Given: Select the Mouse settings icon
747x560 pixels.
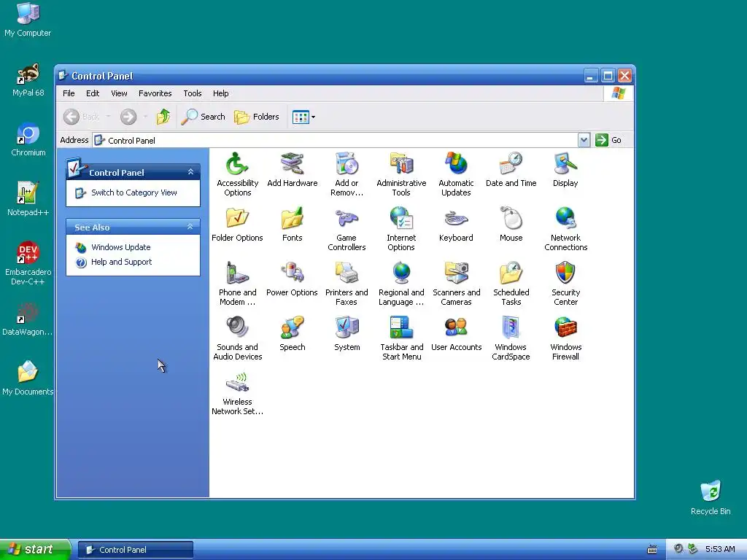Looking at the screenshot, I should point(511,224).
